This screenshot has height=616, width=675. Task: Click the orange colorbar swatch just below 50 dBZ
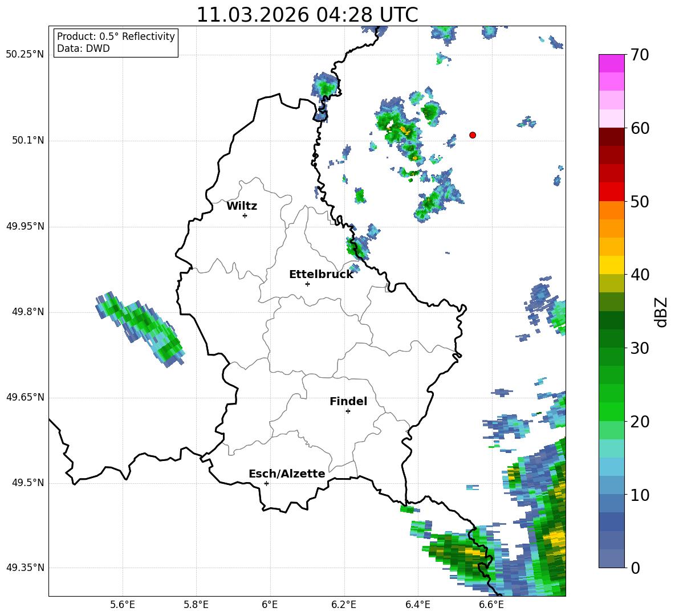(611, 210)
